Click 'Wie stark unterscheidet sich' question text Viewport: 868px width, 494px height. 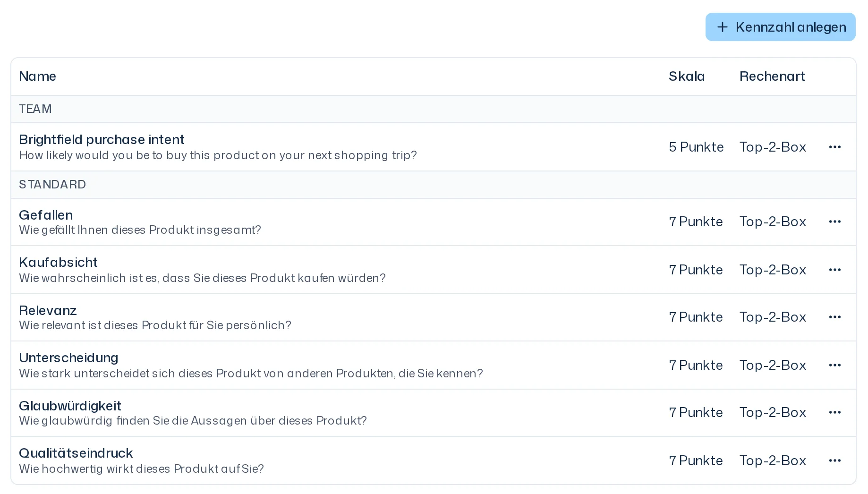[251, 374]
